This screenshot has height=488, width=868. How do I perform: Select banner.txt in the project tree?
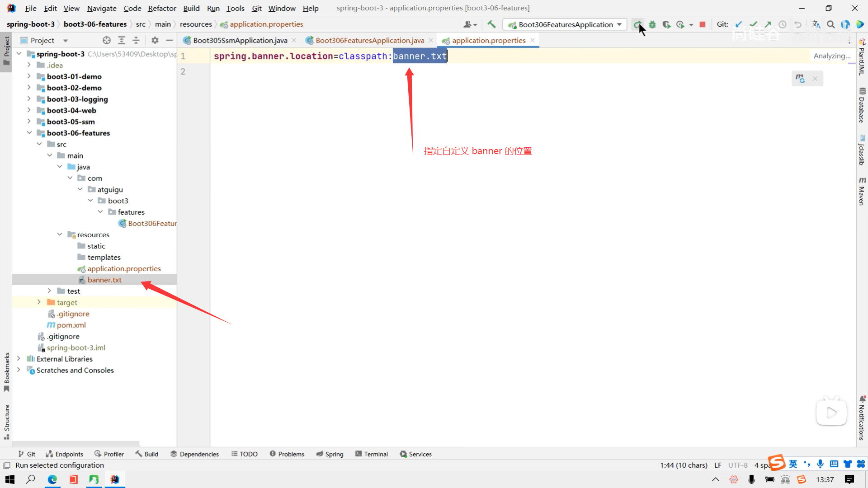[104, 280]
